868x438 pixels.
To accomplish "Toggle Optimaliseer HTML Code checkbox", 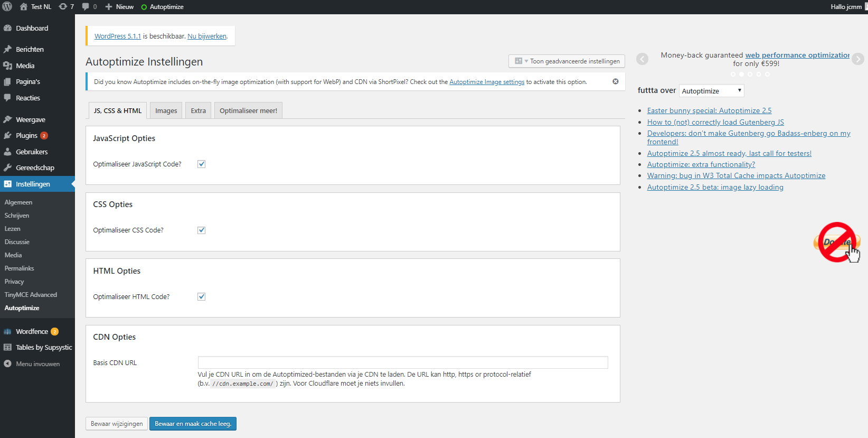I will click(201, 296).
